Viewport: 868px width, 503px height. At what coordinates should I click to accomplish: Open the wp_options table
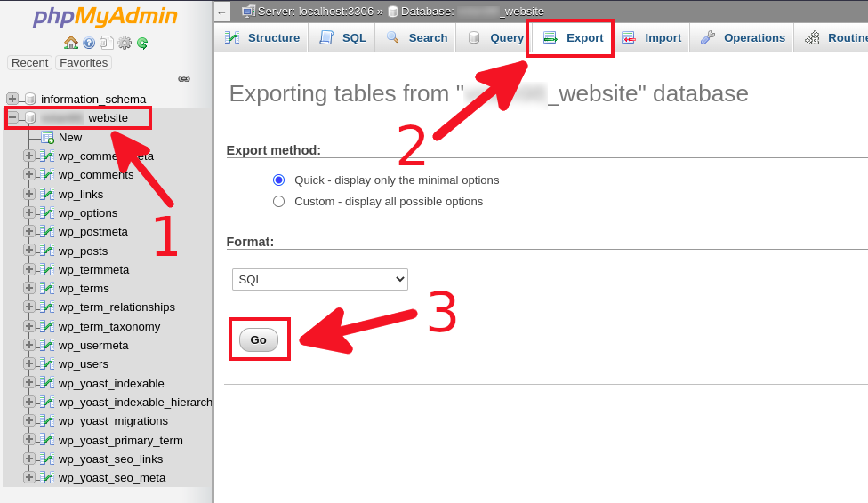[88, 213]
